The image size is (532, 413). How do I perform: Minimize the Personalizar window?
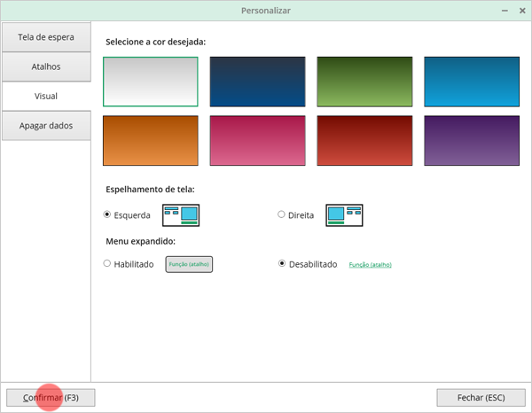tap(505, 11)
